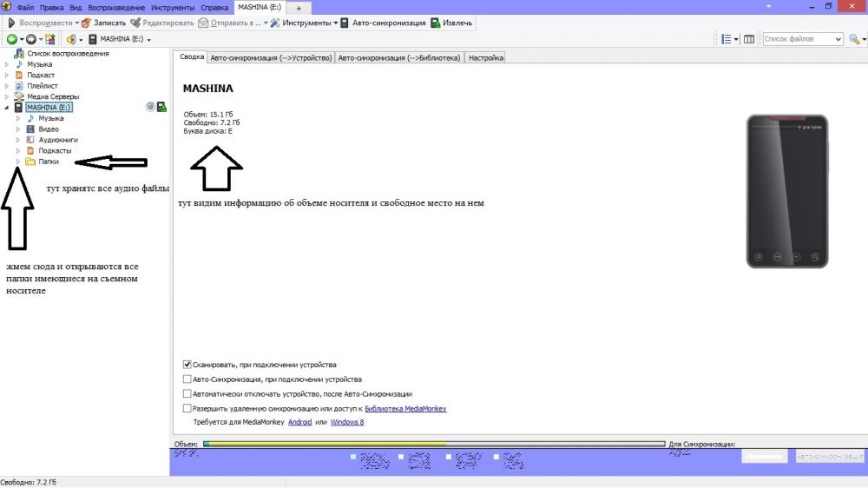
Task: Expand the Медиа Серверы tree arrow
Action: pos(7,96)
